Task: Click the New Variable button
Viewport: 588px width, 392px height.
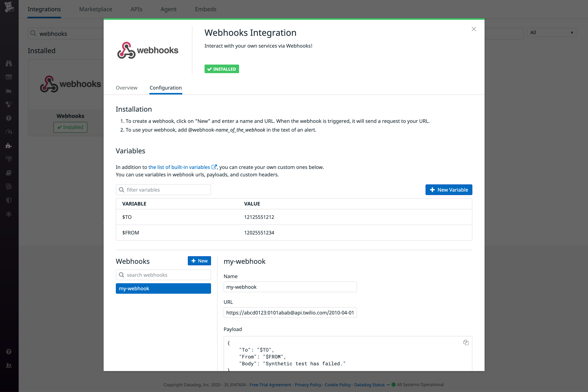Action: coord(449,190)
